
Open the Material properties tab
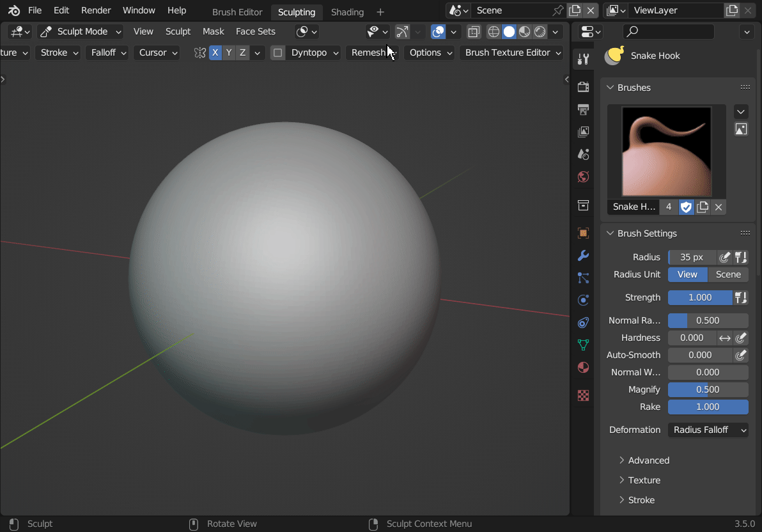point(583,367)
